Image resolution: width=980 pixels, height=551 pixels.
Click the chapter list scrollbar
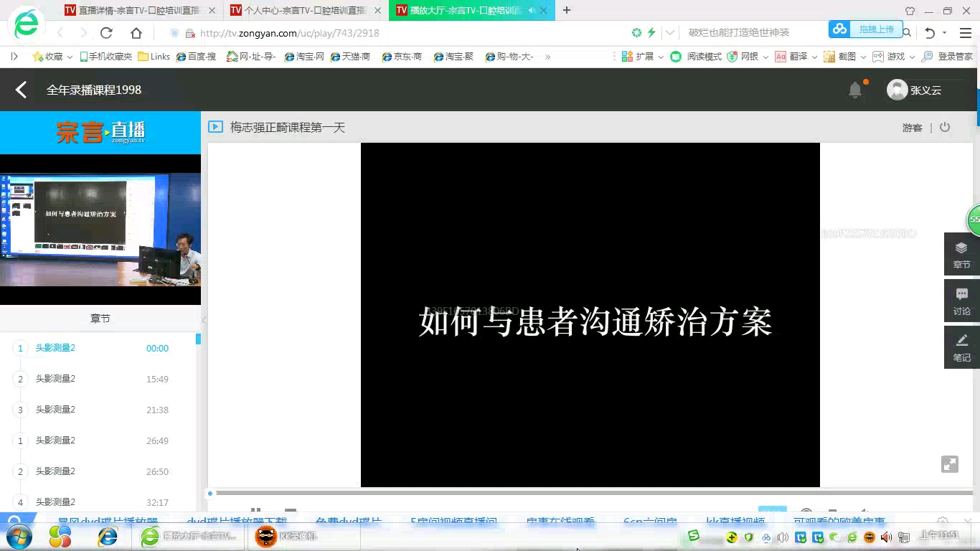198,339
